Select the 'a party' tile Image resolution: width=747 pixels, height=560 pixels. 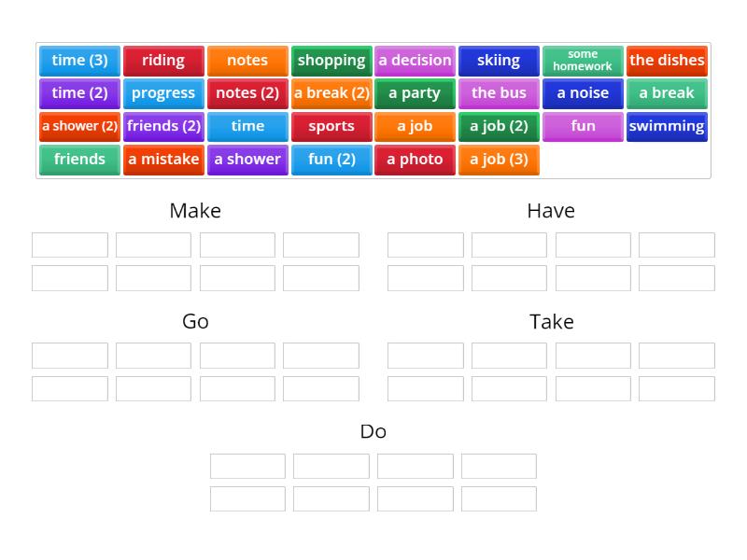click(x=416, y=92)
